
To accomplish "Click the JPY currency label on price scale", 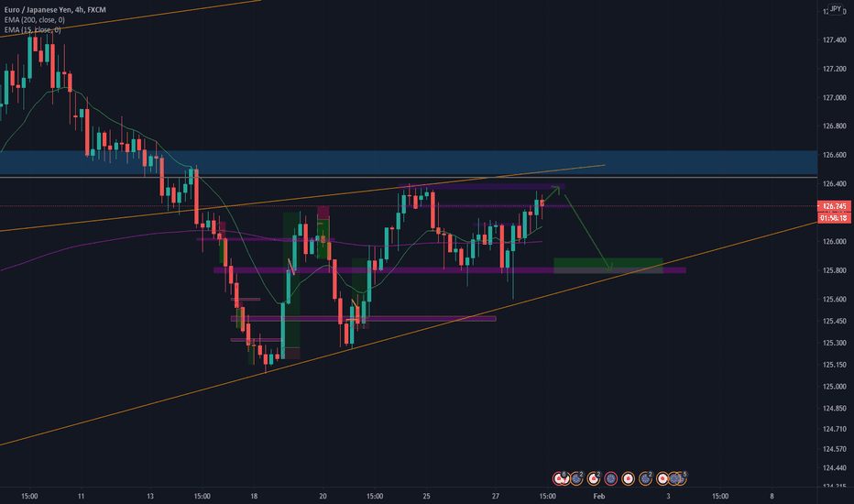I will pos(836,9).
